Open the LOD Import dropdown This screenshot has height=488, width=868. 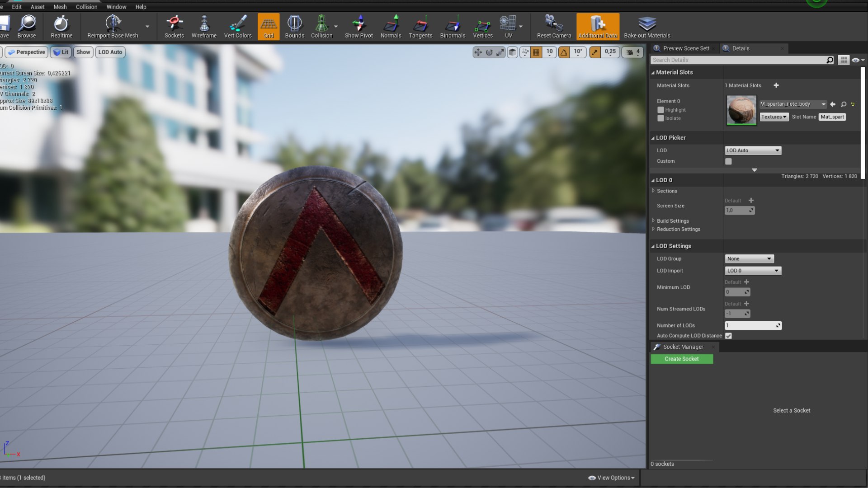pyautogui.click(x=753, y=271)
